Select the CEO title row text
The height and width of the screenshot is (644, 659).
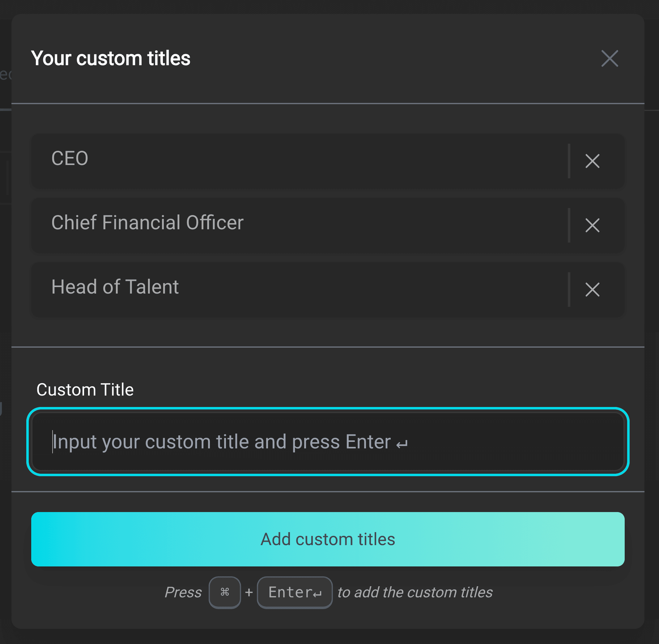click(x=70, y=158)
